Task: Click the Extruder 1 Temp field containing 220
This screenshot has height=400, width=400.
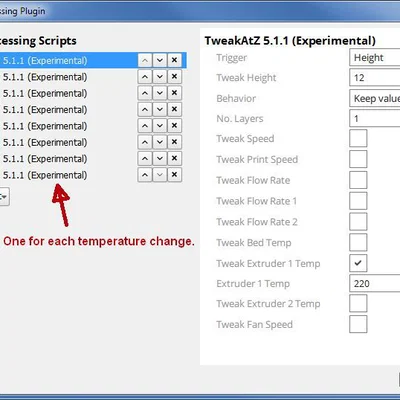Action: [x=375, y=284]
